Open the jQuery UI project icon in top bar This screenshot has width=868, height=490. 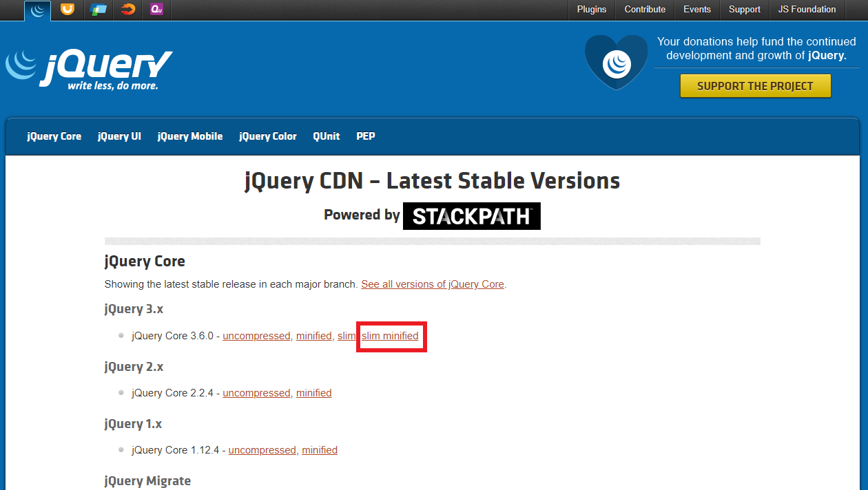point(68,10)
